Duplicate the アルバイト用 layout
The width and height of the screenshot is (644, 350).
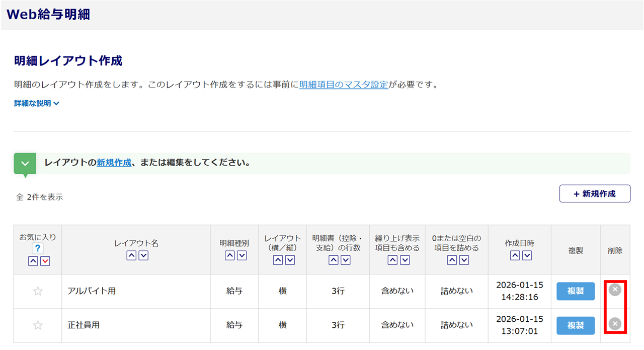(x=575, y=291)
